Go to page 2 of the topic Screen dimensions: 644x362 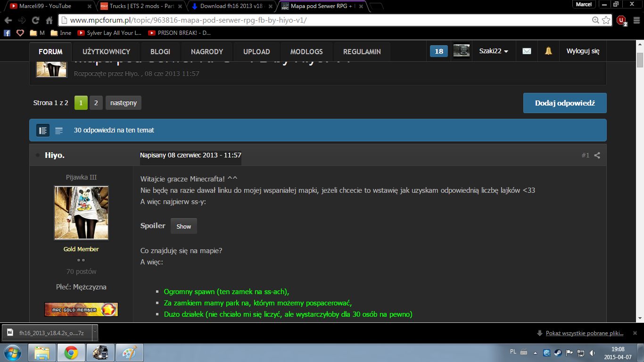[x=96, y=103]
